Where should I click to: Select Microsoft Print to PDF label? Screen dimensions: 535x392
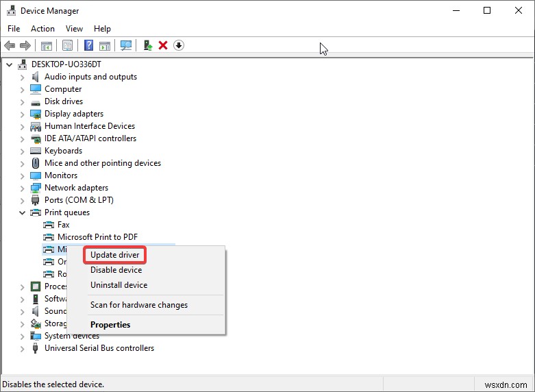click(x=97, y=237)
